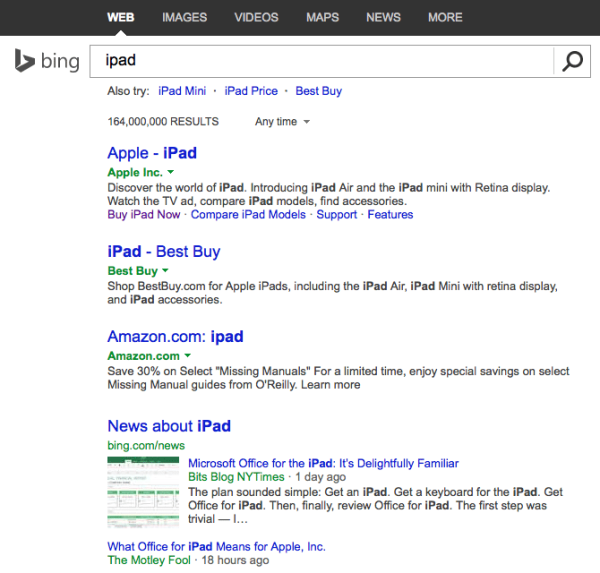This screenshot has width=600, height=573.
Task: Click the magnifying glass search icon
Action: click(572, 62)
